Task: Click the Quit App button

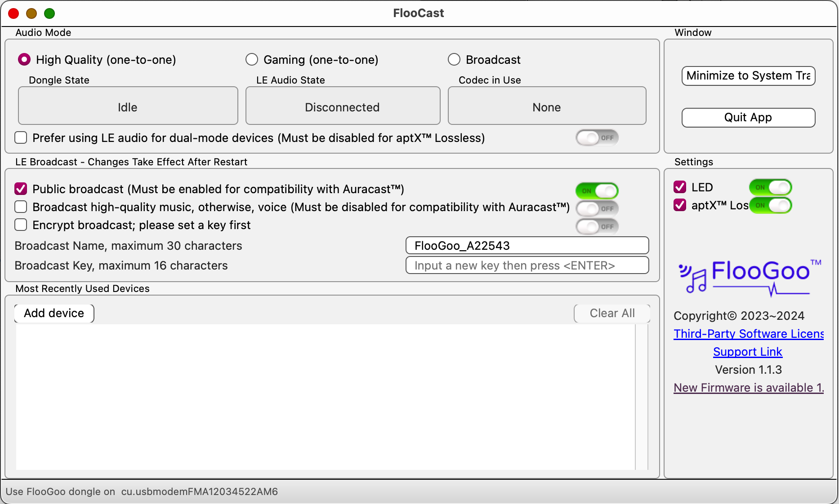Action: (748, 117)
